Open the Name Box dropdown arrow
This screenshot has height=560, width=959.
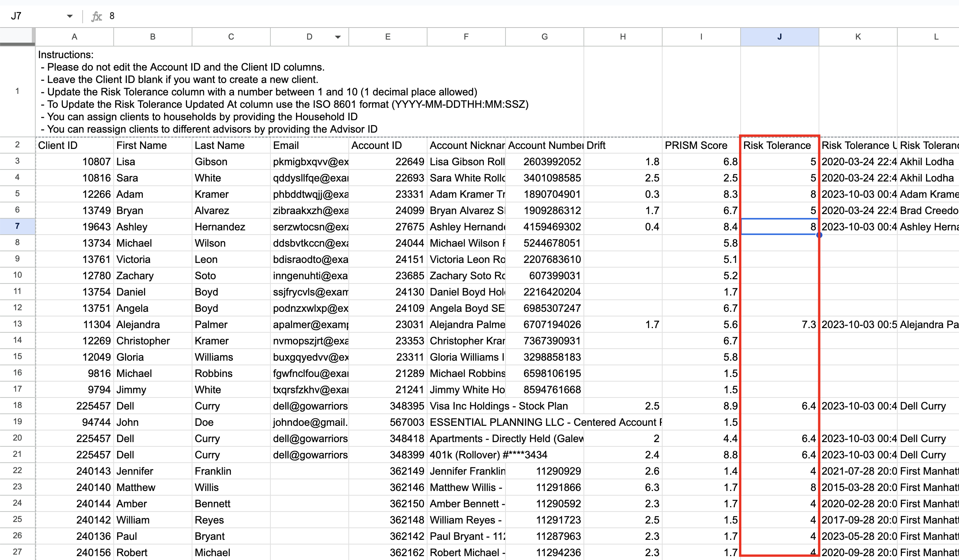[x=70, y=16]
